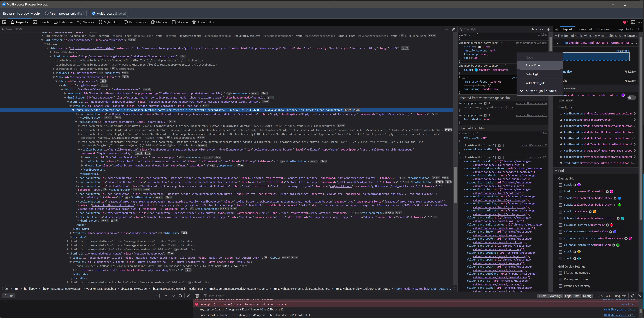Go to previous expression in history
The width and height of the screenshot is (644, 318).
pos(166,296)
